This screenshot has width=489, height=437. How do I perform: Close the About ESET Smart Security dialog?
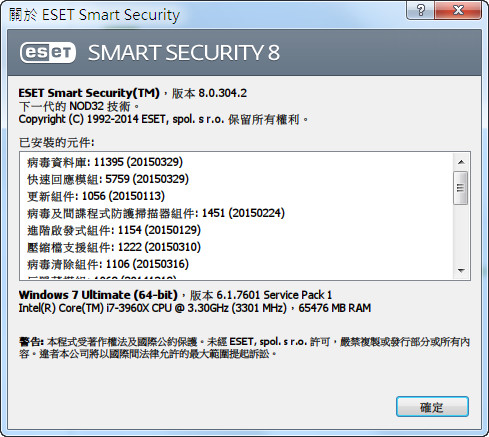pos(458,10)
